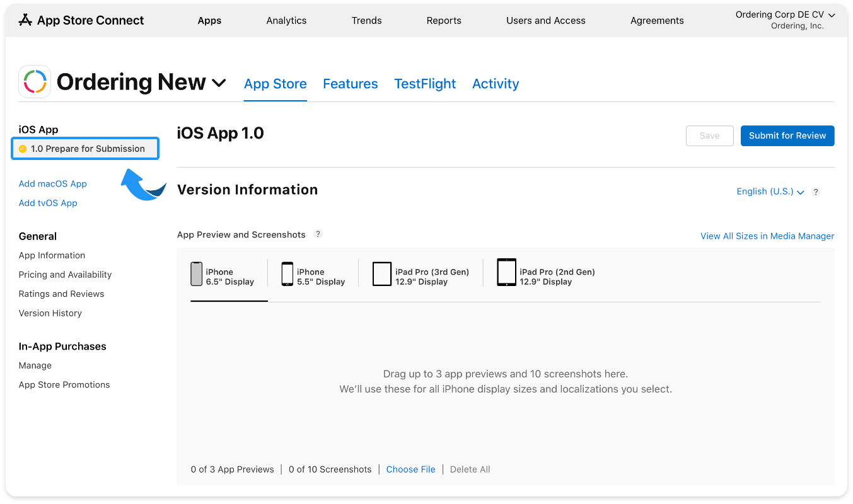Select the iPhone 6.5" Display tab label
853x504 pixels.
[230, 277]
